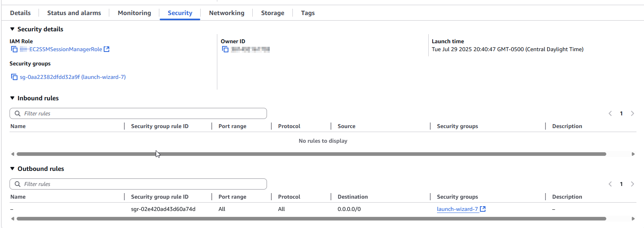Screen dimensions: 644x228
Task: Open the Monitoring tab
Action: 134,13
